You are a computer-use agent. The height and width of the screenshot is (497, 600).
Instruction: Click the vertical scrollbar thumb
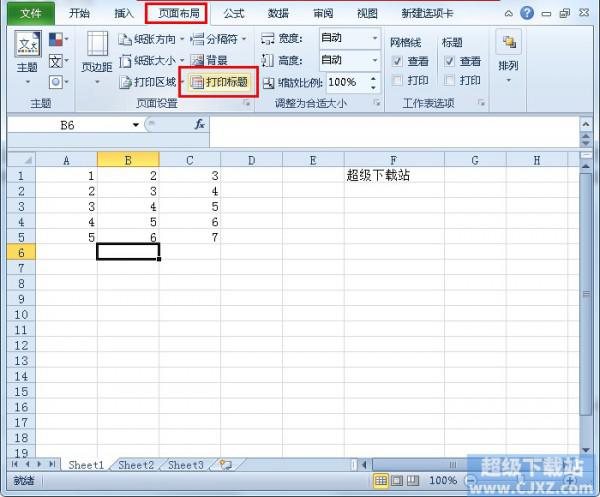point(586,294)
